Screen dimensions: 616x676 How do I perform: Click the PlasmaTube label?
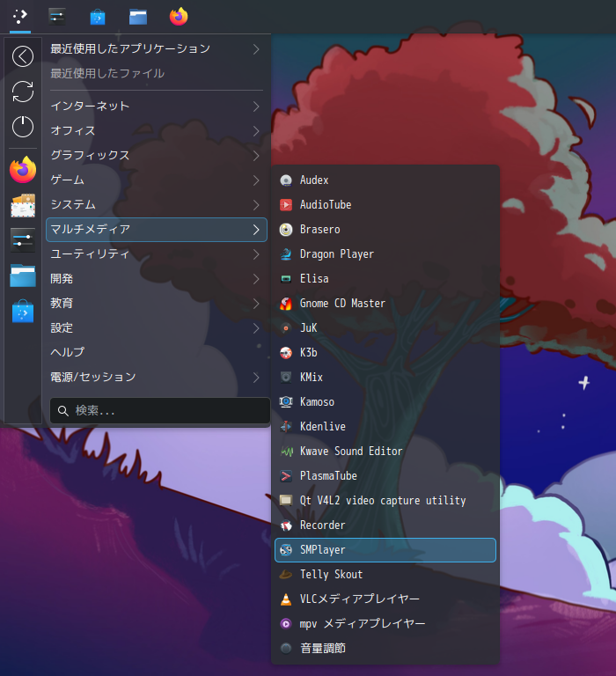[x=328, y=476]
